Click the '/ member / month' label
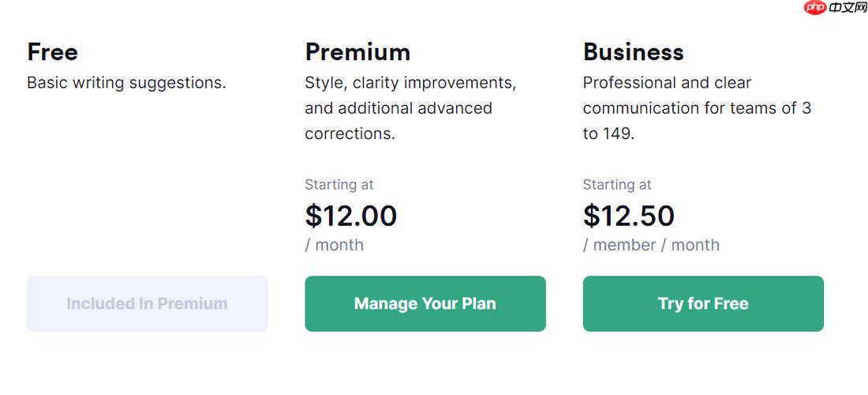Viewport: 868px width, 395px height. click(x=651, y=245)
